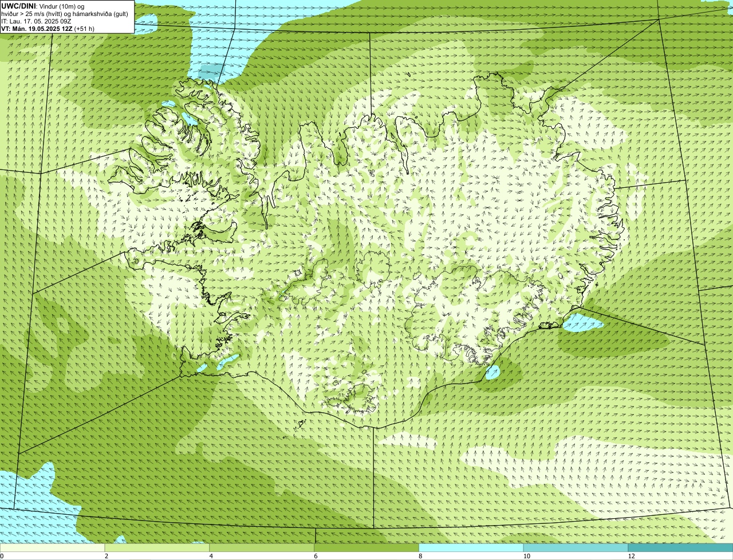This screenshot has width=733, height=560.
Task: Click the legend scale label '2'
Action: point(107,556)
